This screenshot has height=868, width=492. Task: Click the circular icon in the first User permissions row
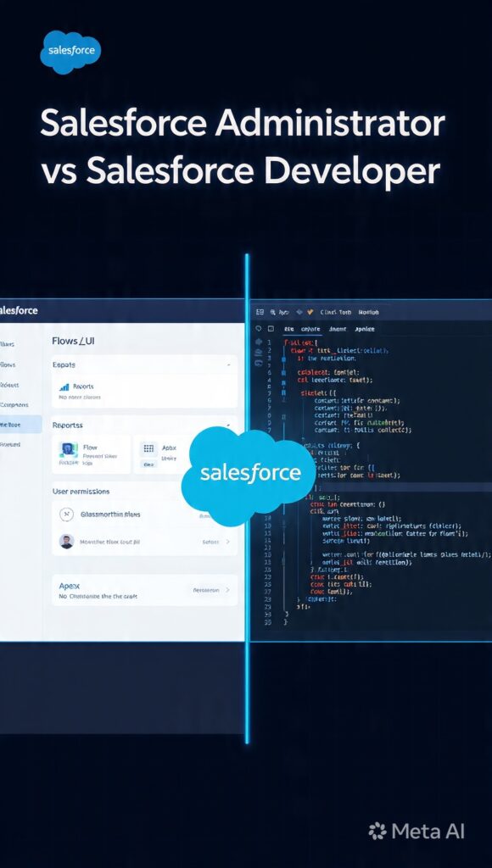tap(66, 515)
